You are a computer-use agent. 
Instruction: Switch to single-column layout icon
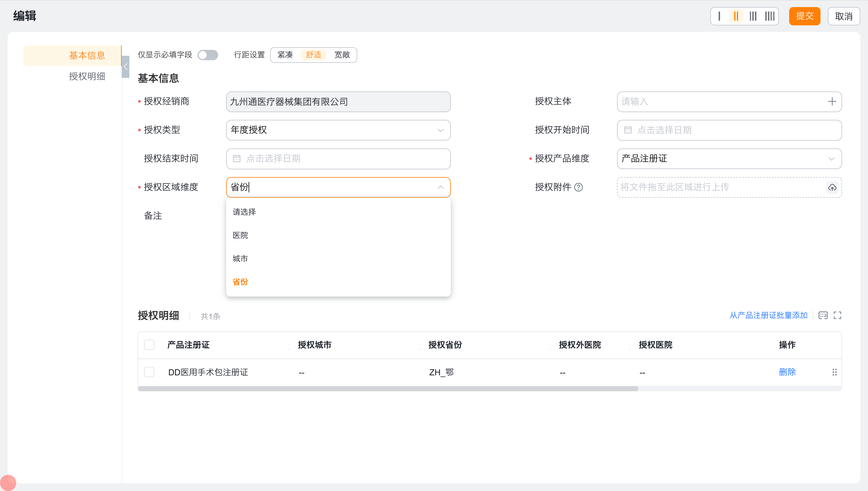click(719, 16)
